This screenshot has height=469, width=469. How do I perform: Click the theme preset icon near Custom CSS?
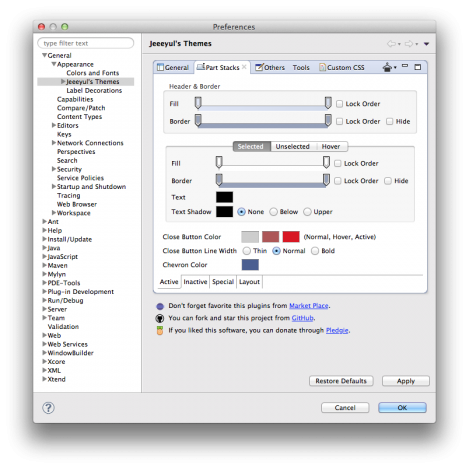pos(387,67)
